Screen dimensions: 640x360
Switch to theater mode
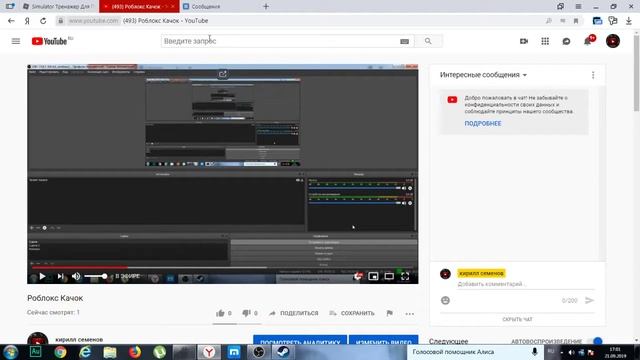tap(389, 277)
